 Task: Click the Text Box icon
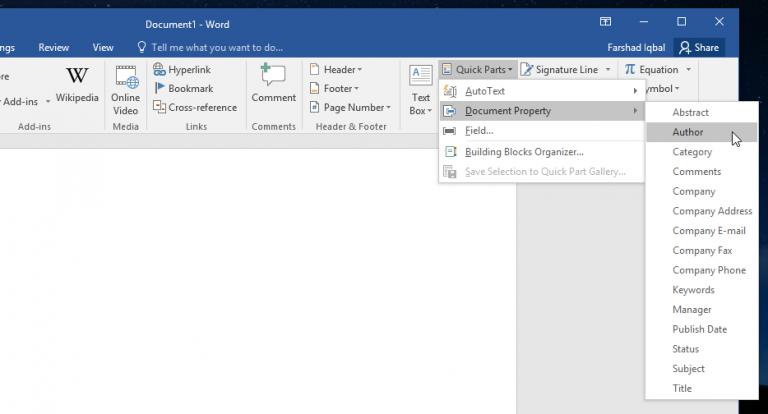421,90
